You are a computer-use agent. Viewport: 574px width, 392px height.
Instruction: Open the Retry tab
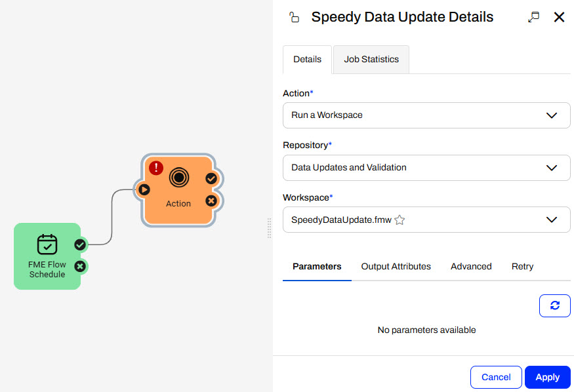[522, 267]
